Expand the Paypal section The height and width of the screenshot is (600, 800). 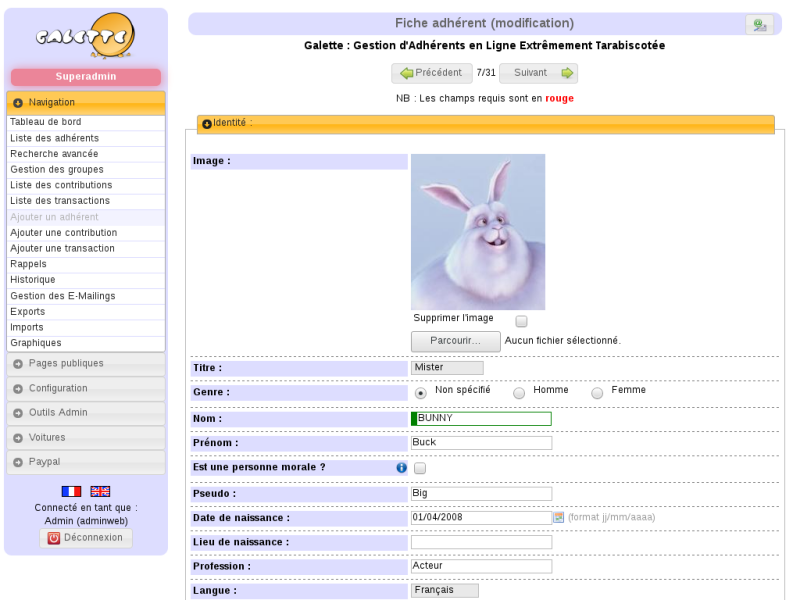click(x=86, y=462)
